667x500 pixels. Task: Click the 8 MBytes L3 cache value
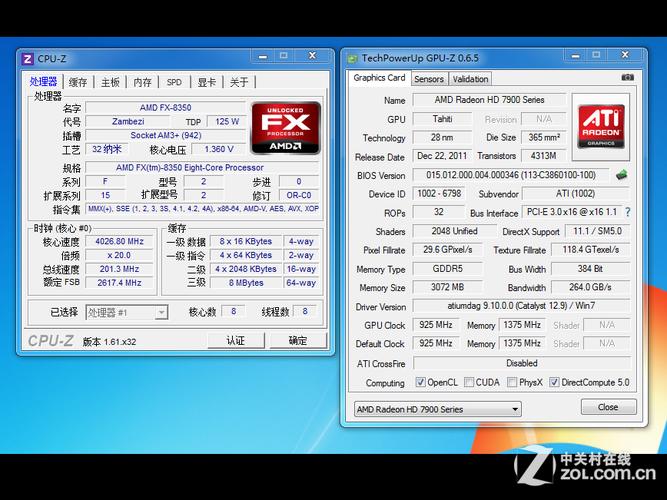pyautogui.click(x=246, y=283)
